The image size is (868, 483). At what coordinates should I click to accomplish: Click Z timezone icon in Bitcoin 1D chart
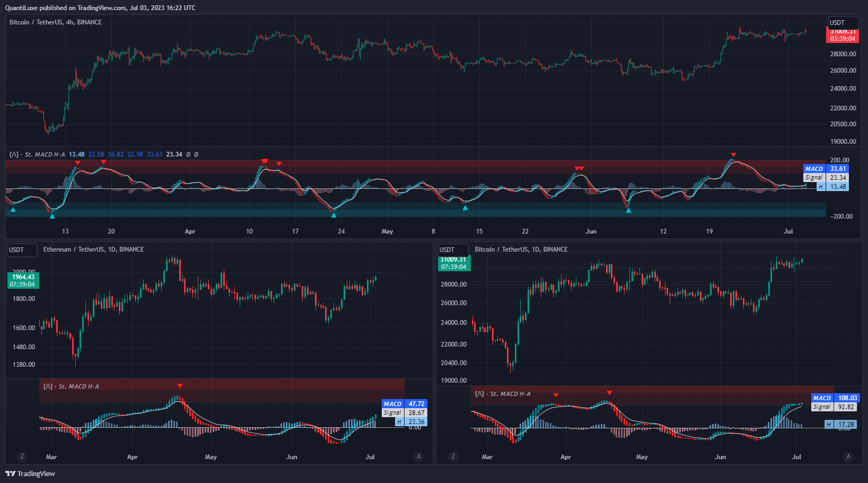tap(453, 456)
